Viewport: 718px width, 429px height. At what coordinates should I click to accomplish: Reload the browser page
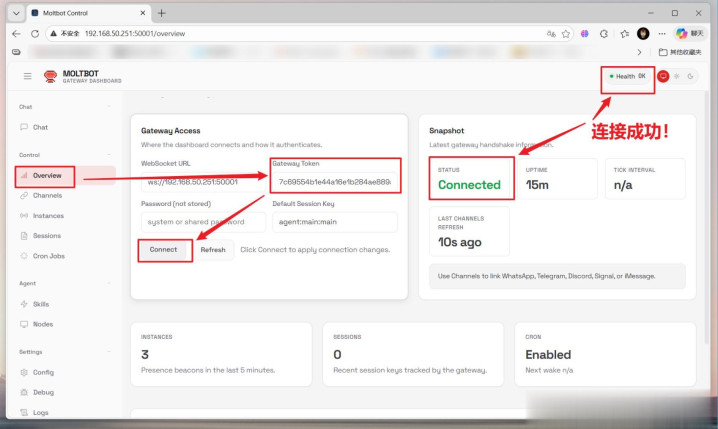coord(35,33)
